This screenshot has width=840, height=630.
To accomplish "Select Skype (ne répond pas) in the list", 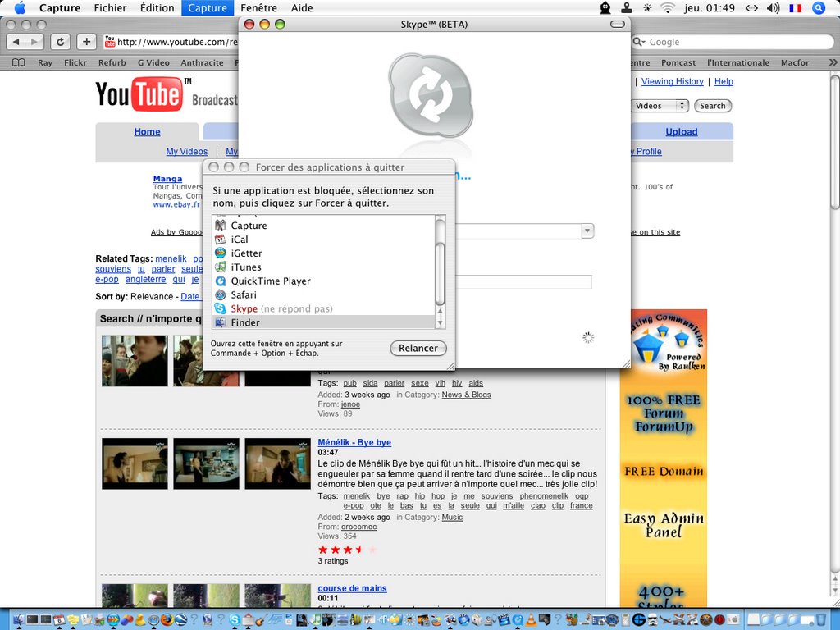I will click(324, 308).
